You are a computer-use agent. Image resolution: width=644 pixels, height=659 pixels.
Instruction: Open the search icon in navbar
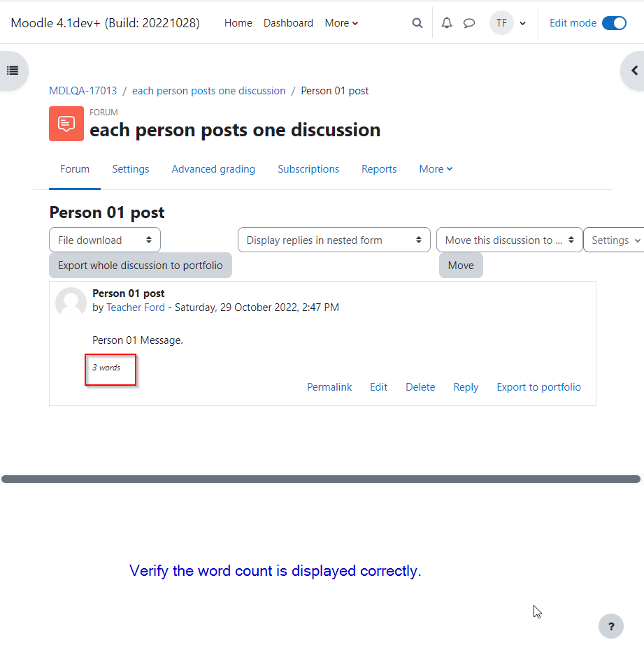pos(417,23)
